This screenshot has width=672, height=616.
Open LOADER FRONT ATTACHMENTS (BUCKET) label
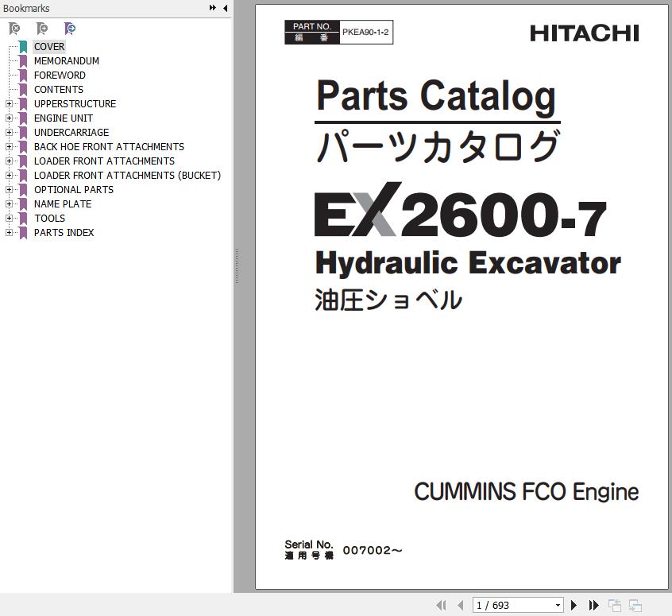click(x=127, y=176)
